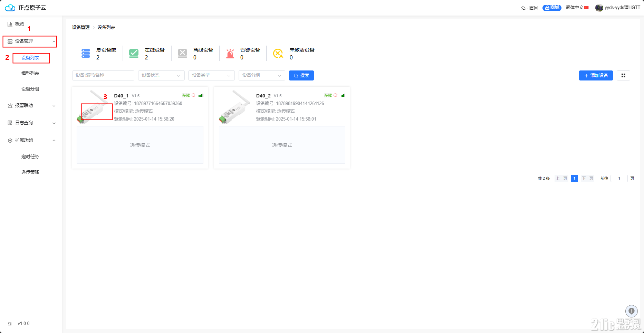Viewport: 644px width, 333px height.
Task: Click the v1.0.0 version label
Action: click(x=23, y=324)
